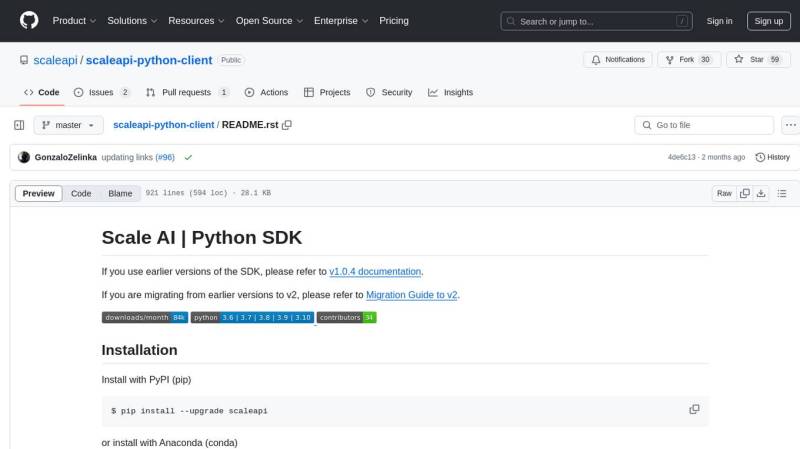This screenshot has width=800, height=449.
Task: Click the Sign in link
Action: pyautogui.click(x=719, y=21)
